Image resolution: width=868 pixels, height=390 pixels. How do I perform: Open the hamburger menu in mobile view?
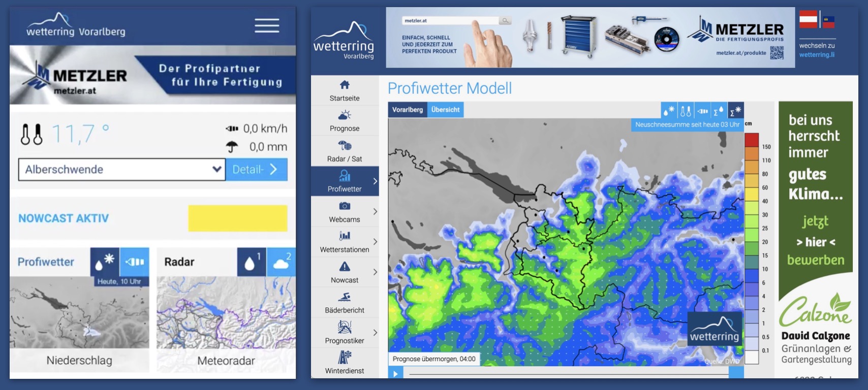click(x=267, y=25)
